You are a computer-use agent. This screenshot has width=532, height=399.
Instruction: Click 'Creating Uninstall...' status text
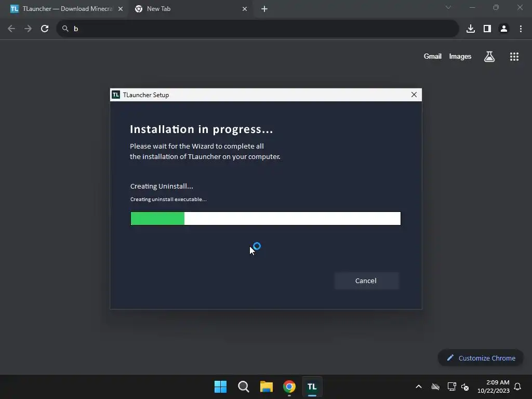tap(162, 186)
